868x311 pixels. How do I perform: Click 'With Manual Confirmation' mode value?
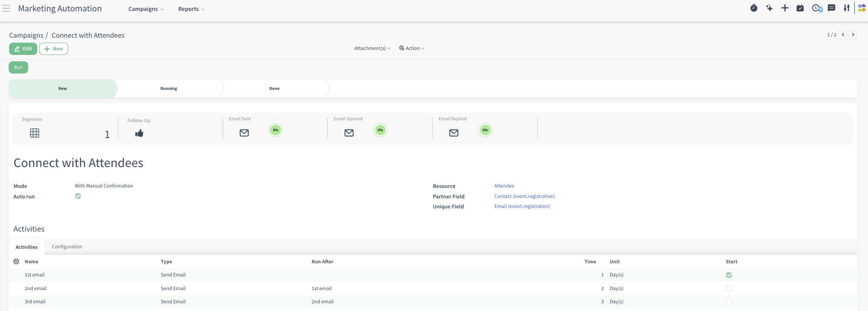point(104,186)
